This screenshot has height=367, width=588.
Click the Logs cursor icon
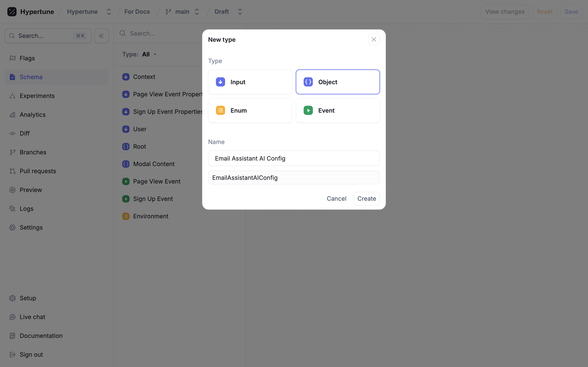12,209
